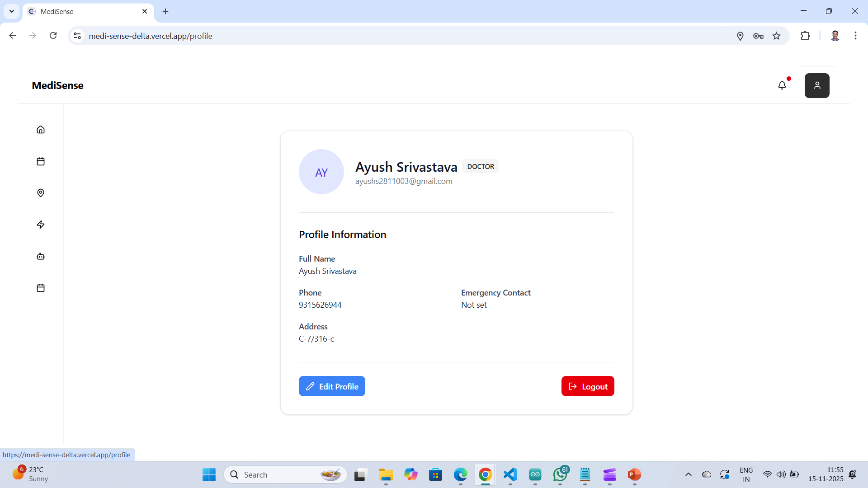Click the dark user profile button
This screenshot has height=488, width=868.
click(817, 85)
